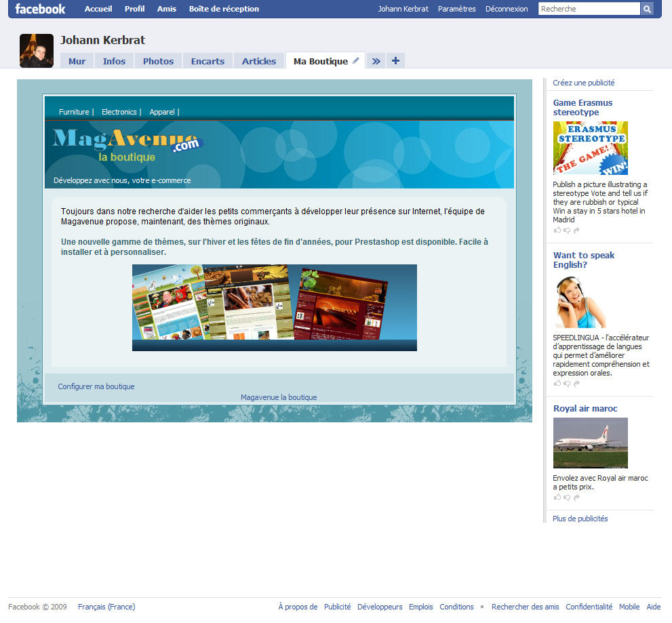Open Paramètres in top bar
This screenshot has height=623, width=672.
click(456, 9)
